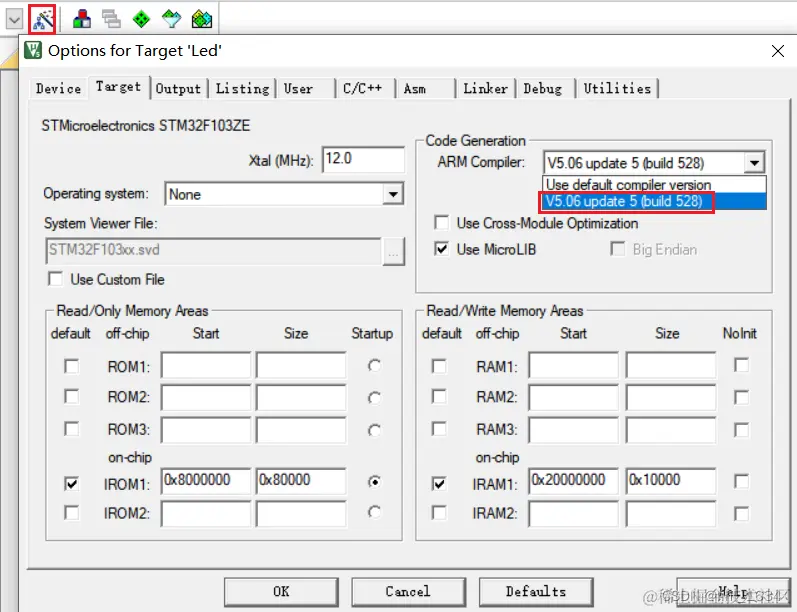Enable NoInit for IRAM1

point(742,481)
